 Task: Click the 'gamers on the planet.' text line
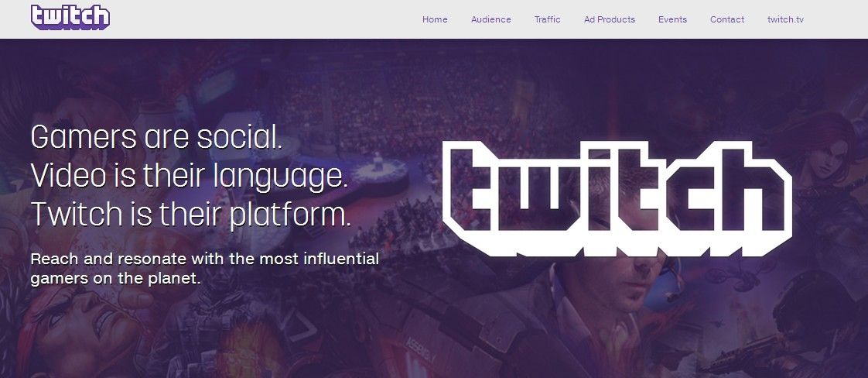click(x=115, y=278)
